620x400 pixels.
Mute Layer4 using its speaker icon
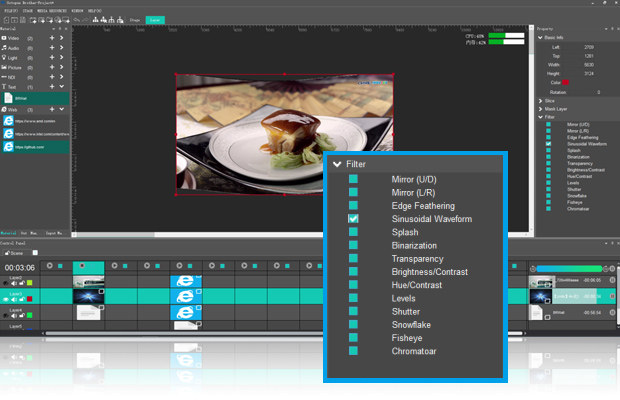click(14, 315)
